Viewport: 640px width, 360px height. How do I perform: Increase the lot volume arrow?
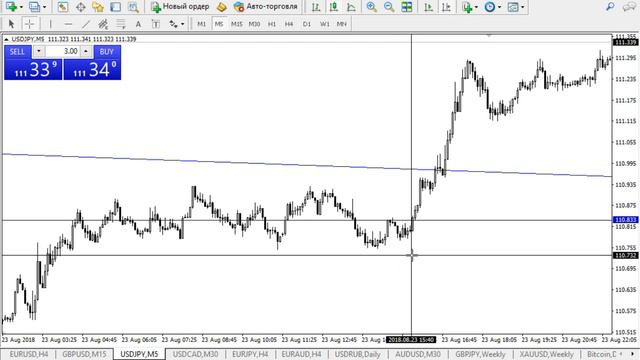pos(86,51)
